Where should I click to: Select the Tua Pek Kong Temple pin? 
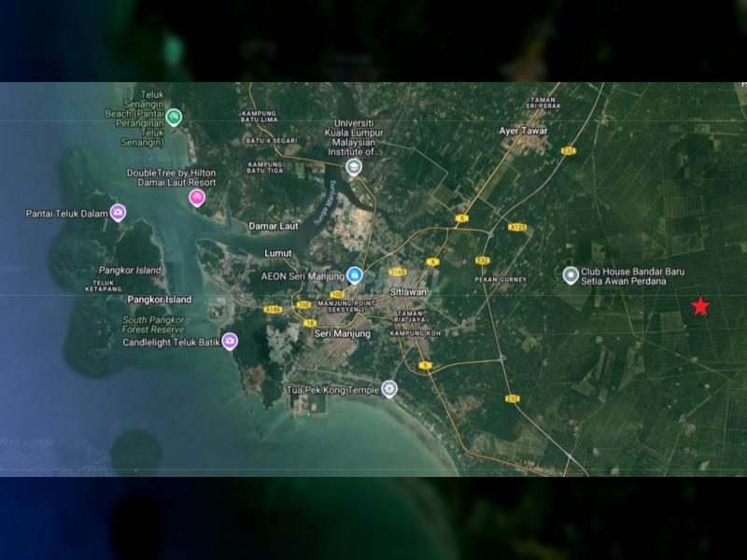point(388,389)
